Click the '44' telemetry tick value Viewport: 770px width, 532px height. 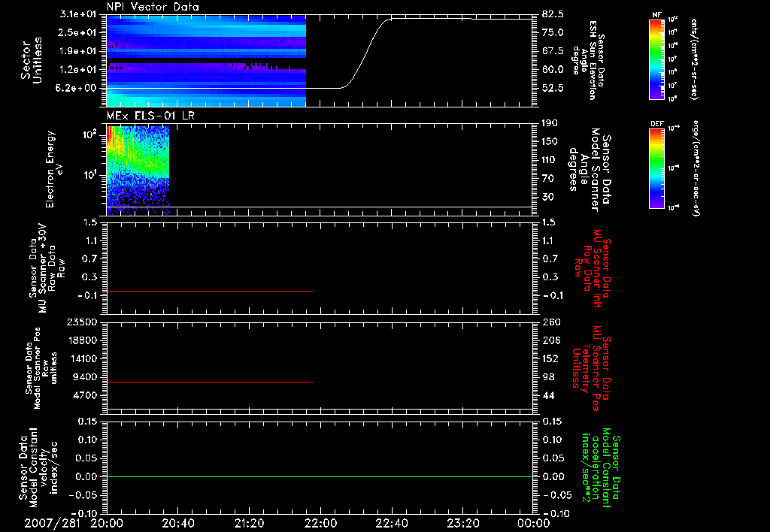548,395
